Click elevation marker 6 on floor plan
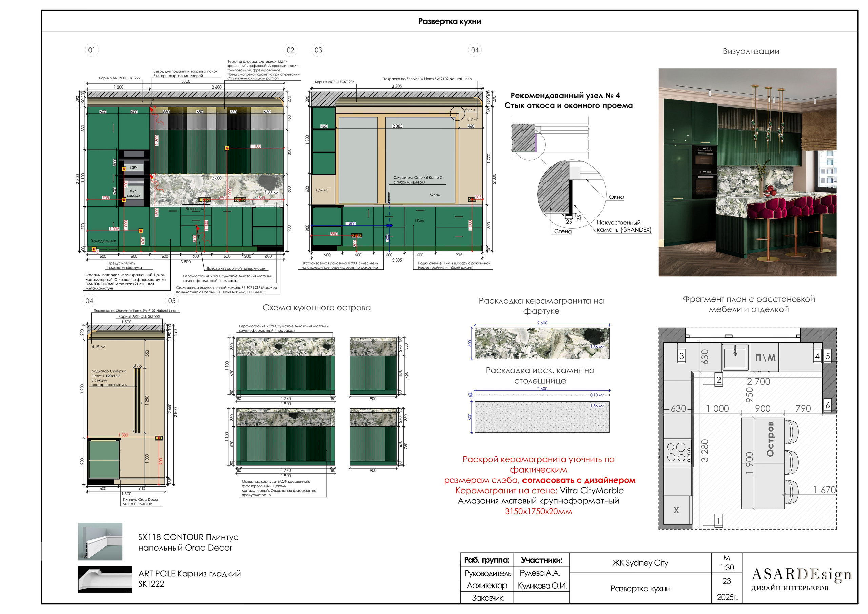The height and width of the screenshot is (614, 868). [x=828, y=405]
